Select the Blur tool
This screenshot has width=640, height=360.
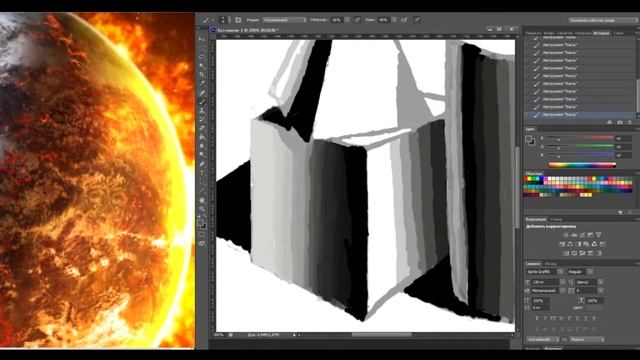[x=202, y=147]
